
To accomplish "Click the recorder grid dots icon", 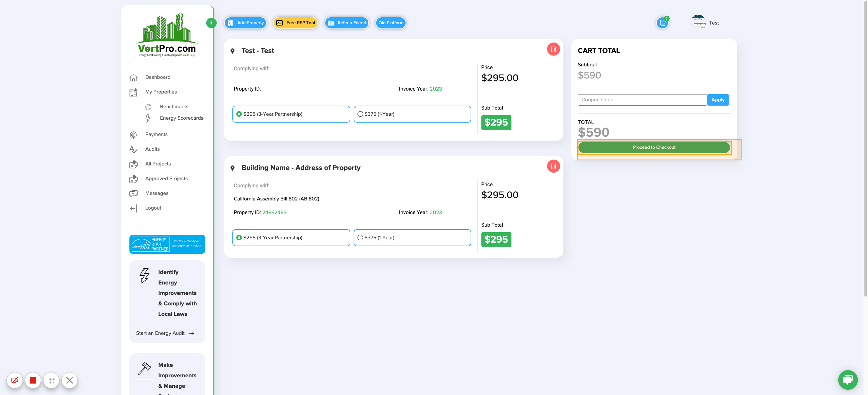I will (51, 381).
